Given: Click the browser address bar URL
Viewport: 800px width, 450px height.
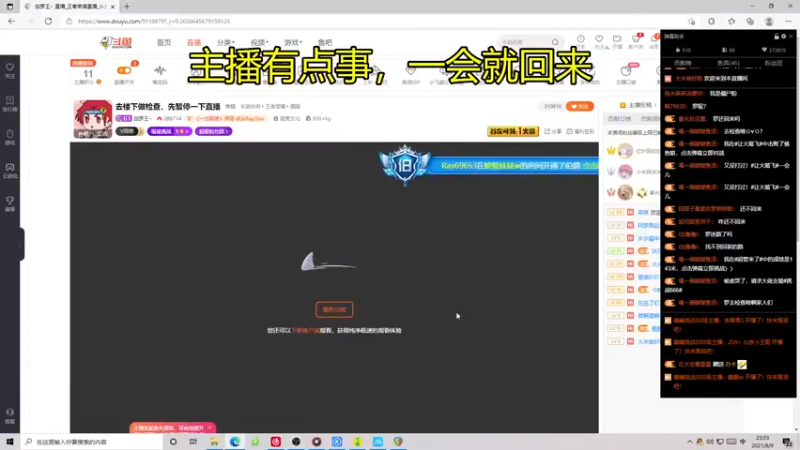Looking at the screenshot, I should 154,21.
